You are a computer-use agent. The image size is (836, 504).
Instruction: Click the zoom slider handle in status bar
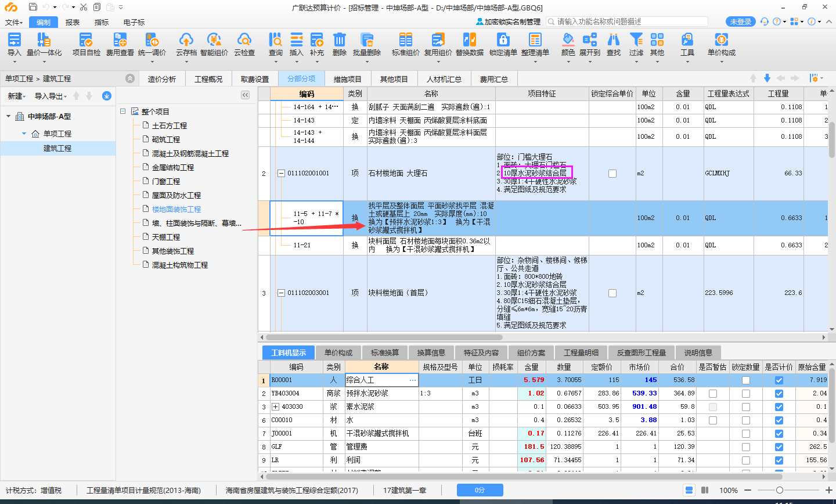point(780,490)
